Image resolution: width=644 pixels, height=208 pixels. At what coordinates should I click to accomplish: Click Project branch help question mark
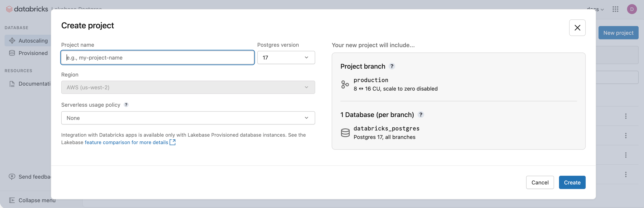click(392, 66)
